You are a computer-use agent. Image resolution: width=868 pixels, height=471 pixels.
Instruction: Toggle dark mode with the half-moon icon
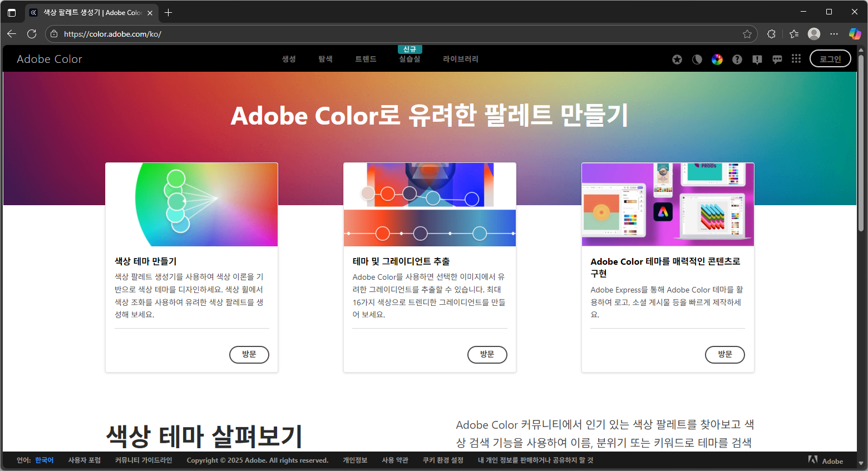click(697, 59)
